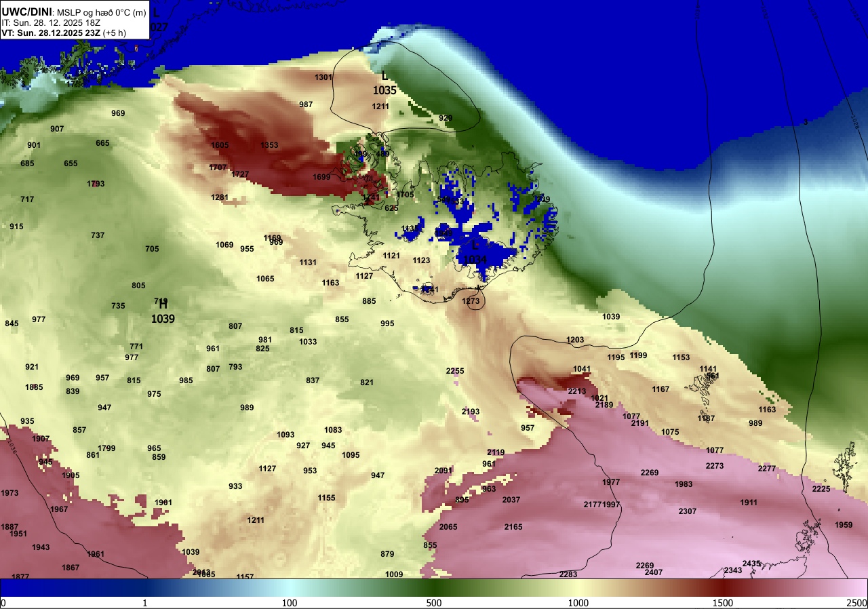Click the height value 717
Viewport: 868px width, 609px height.
pos(27,199)
